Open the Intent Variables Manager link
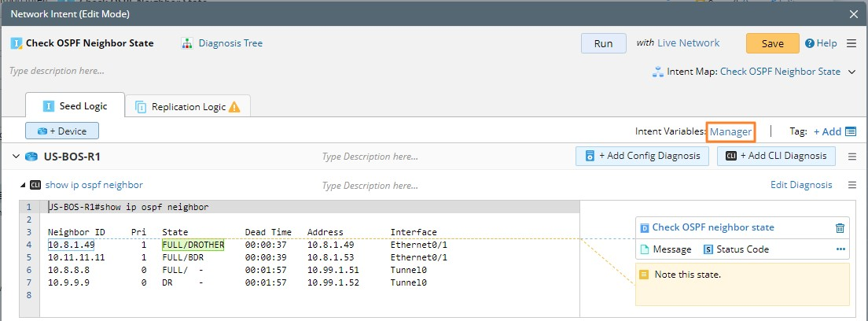The height and width of the screenshot is (321, 868). click(731, 131)
